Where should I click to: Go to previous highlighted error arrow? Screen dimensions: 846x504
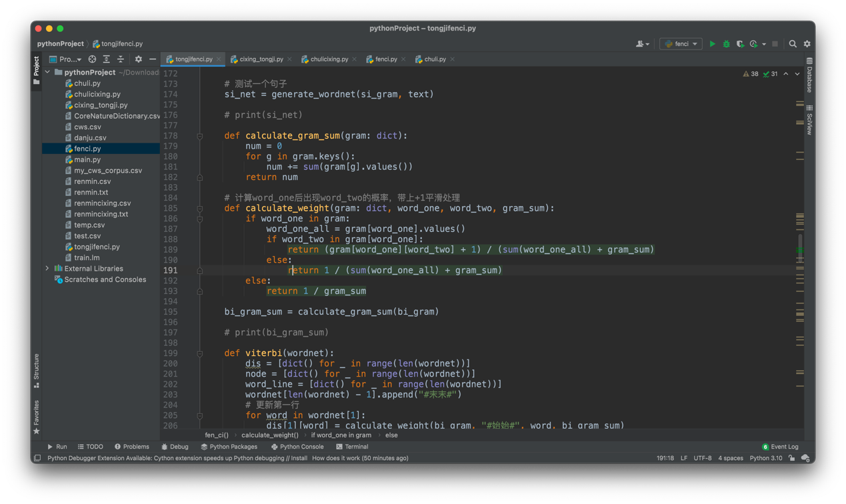[786, 74]
